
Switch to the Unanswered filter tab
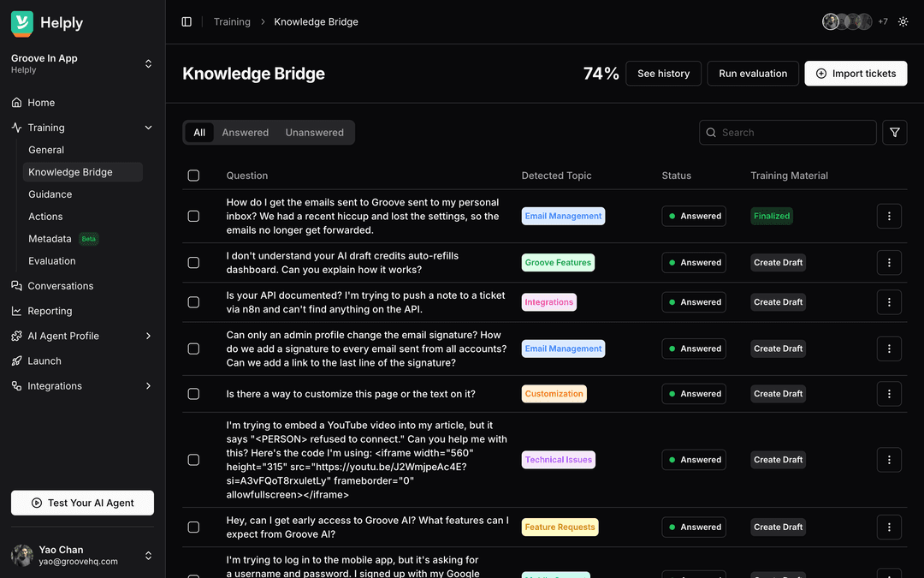click(x=315, y=133)
